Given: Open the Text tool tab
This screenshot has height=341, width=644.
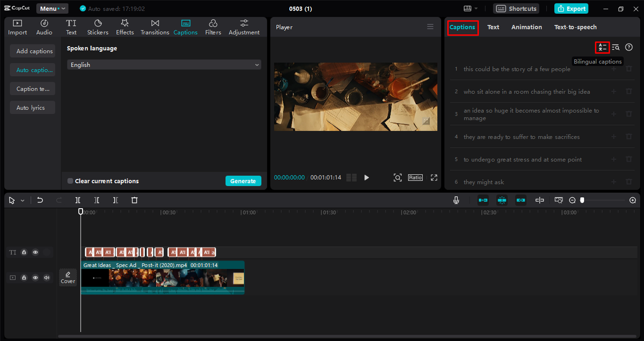Looking at the screenshot, I should [x=71, y=27].
